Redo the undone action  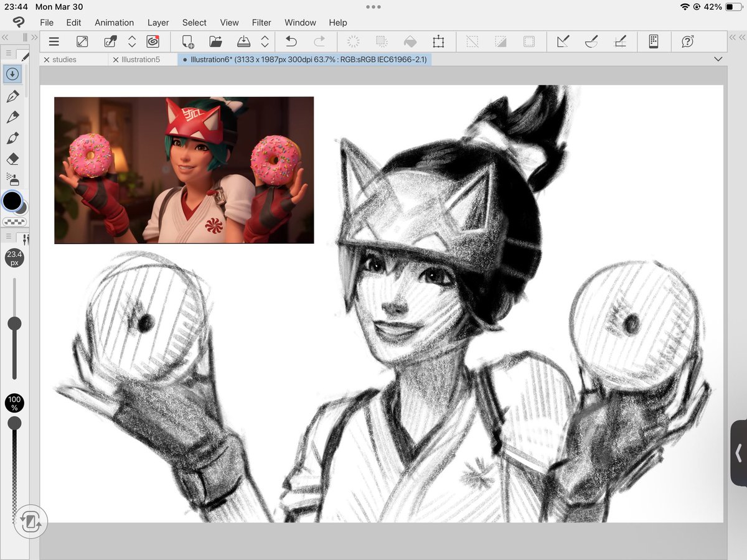point(319,42)
